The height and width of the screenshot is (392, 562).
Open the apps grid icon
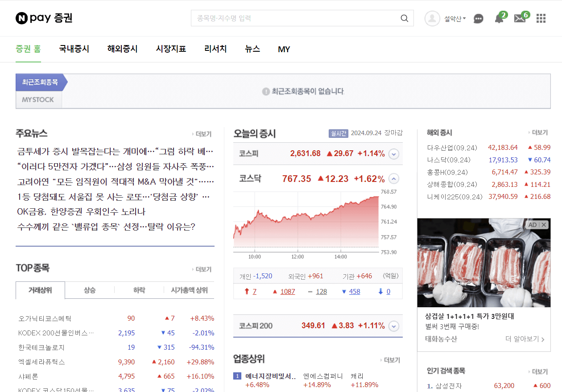541,18
